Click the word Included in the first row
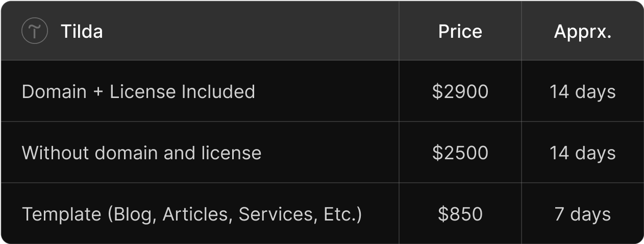Viewport: 644px width, 244px height. 218,92
